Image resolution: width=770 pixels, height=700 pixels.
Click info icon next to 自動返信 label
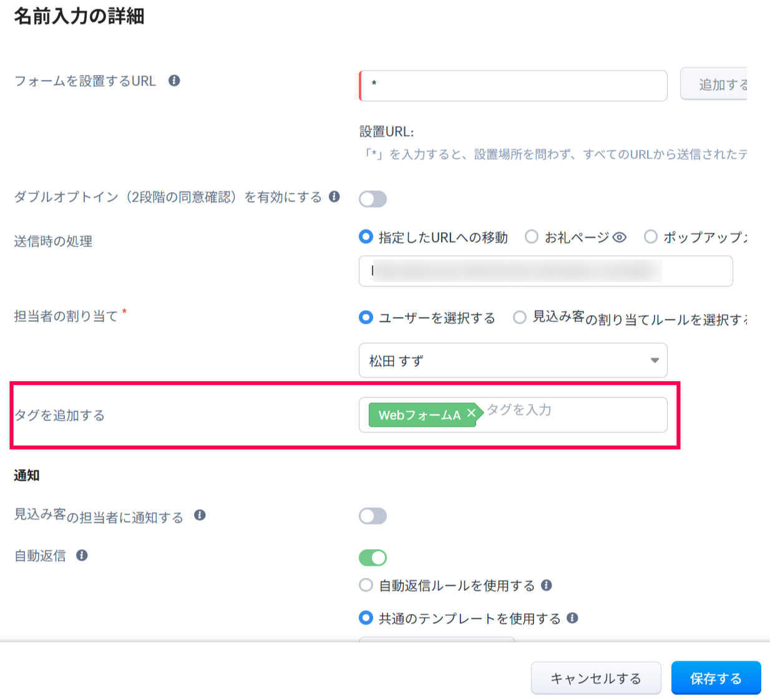click(x=82, y=555)
